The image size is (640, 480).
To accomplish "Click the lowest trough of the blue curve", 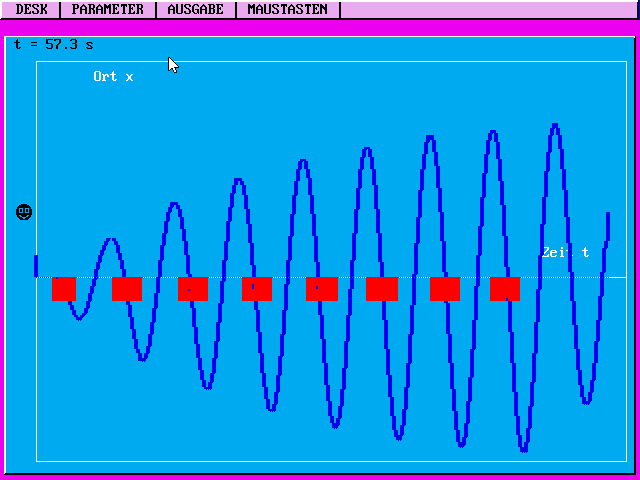I will point(523,450).
